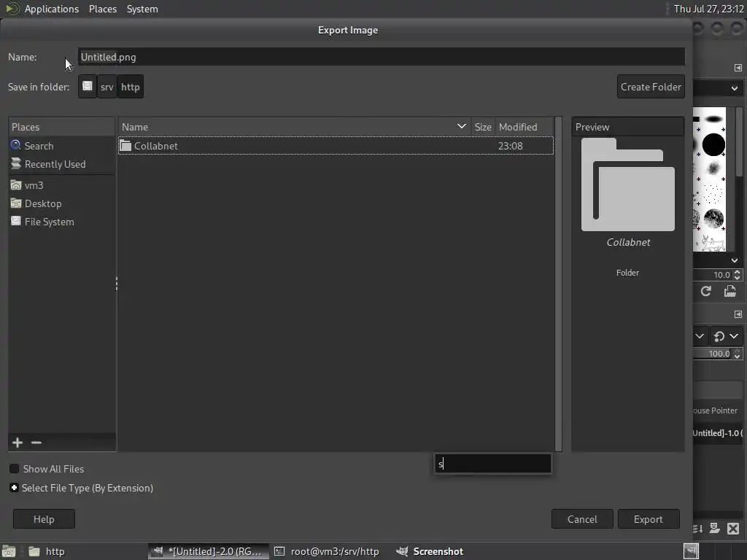Enable the Show All Files checkbox

click(x=15, y=469)
